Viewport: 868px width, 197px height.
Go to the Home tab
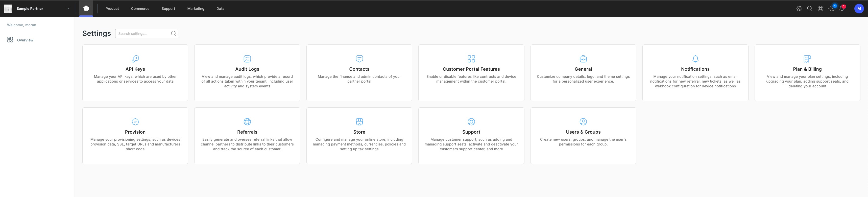pyautogui.click(x=86, y=8)
